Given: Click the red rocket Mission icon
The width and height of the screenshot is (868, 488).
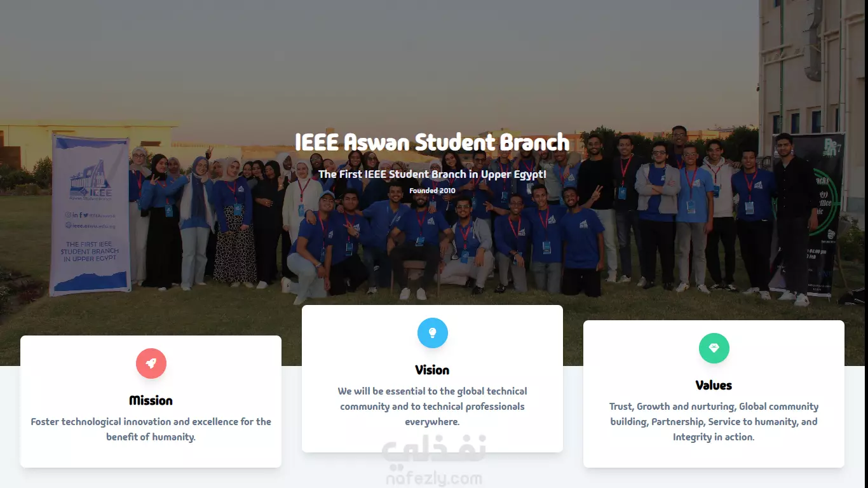Looking at the screenshot, I should point(151,363).
